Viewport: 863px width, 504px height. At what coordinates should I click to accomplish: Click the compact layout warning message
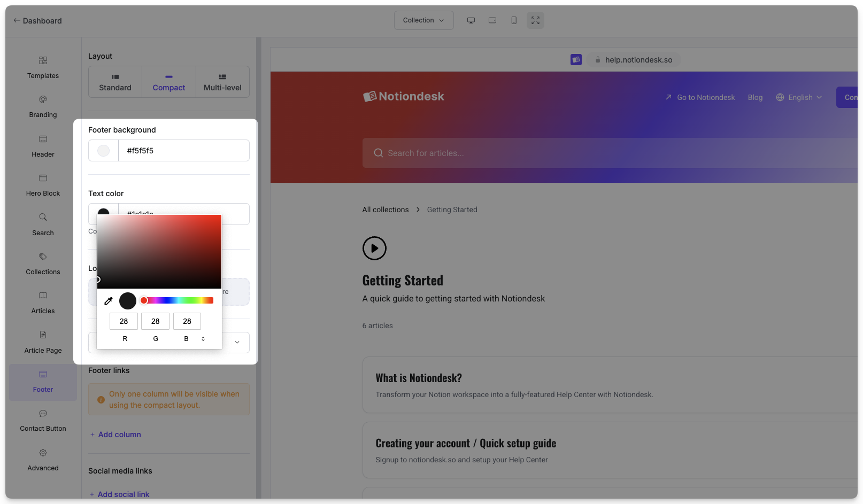(169, 399)
